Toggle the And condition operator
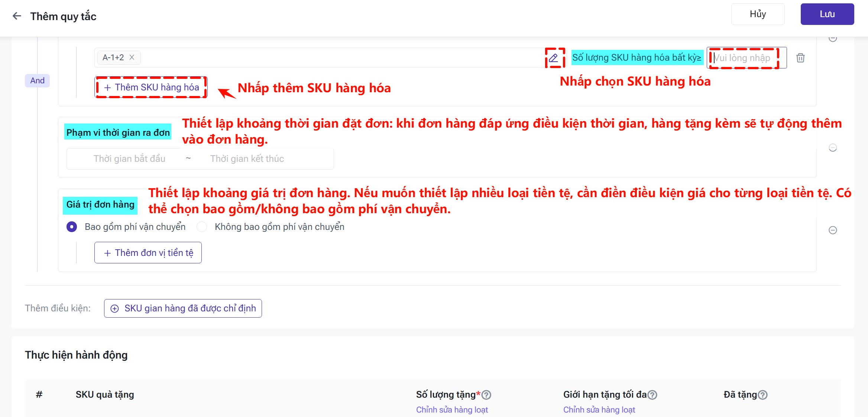This screenshot has width=868, height=417. [37, 80]
